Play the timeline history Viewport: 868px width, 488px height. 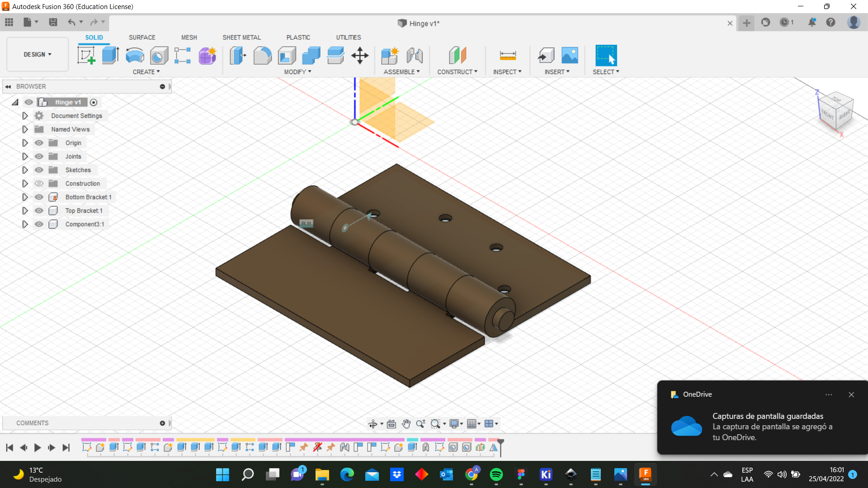[38, 447]
